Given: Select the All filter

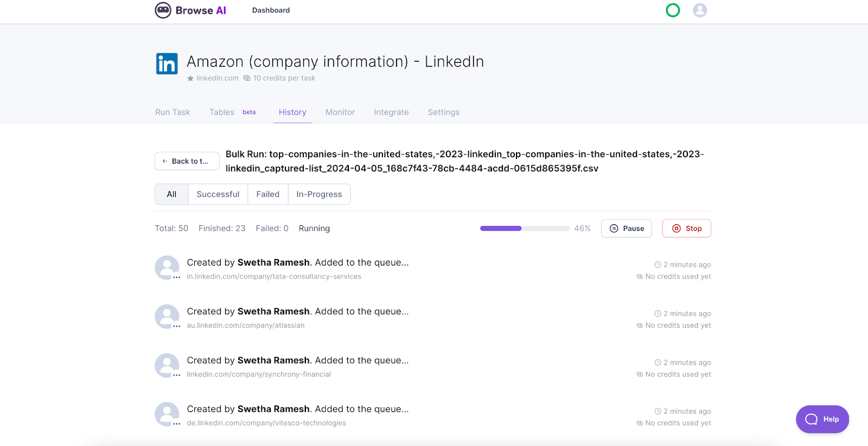Looking at the screenshot, I should click(171, 194).
